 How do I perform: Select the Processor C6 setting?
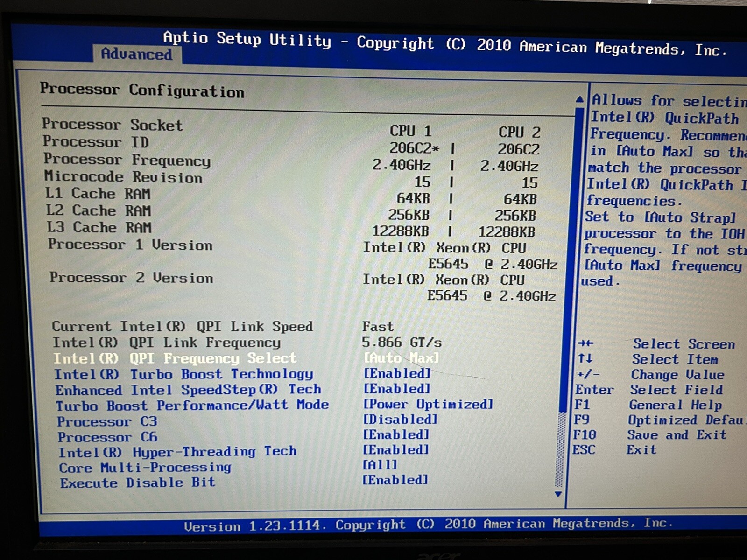107,437
